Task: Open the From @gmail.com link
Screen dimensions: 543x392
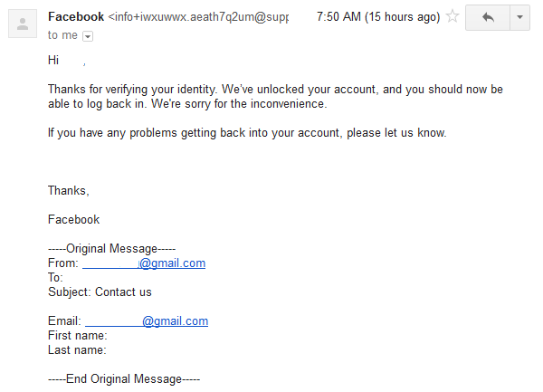Action: coord(144,263)
